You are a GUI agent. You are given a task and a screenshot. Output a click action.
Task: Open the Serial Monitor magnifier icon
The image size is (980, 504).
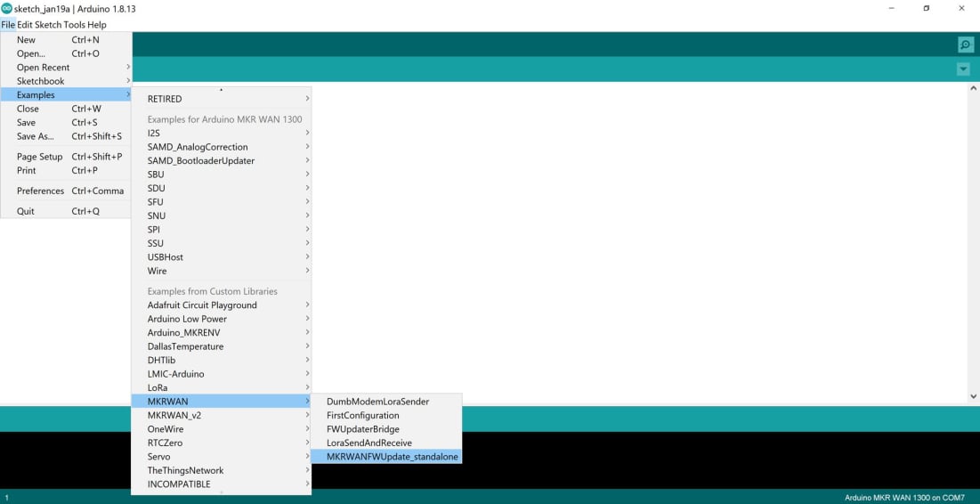pos(965,45)
